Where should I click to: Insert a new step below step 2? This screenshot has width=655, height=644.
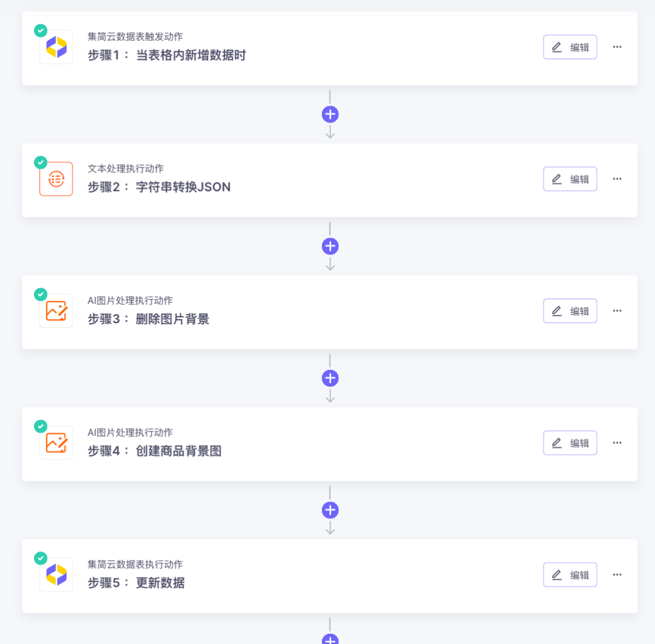(x=330, y=246)
